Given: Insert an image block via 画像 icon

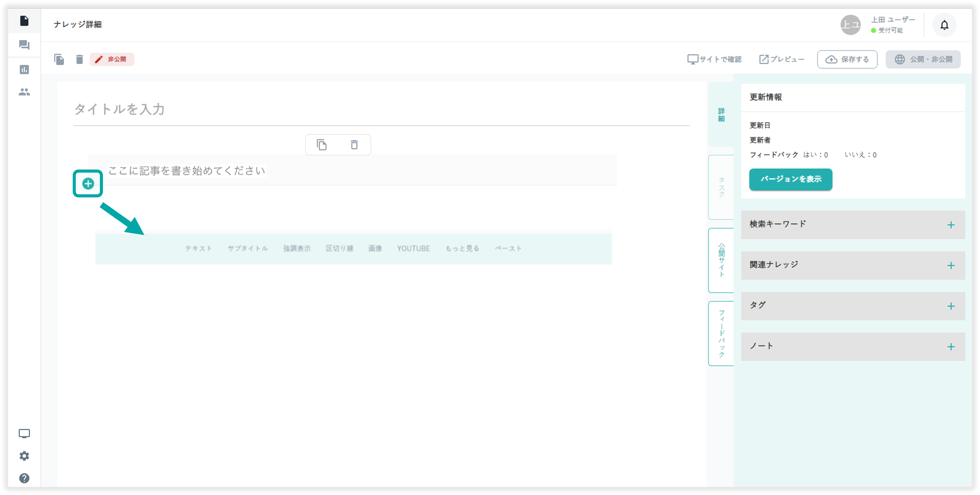Looking at the screenshot, I should pyautogui.click(x=375, y=248).
